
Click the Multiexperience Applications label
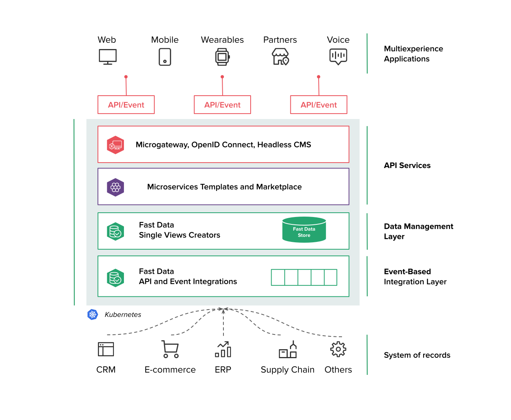(413, 54)
